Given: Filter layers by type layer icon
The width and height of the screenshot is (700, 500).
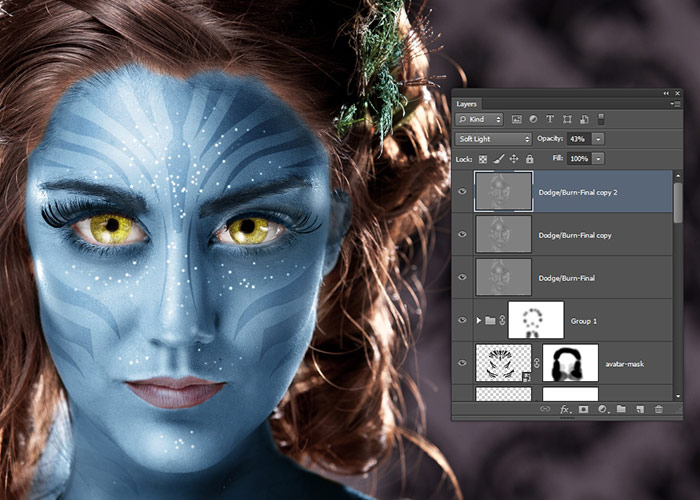Looking at the screenshot, I should point(550,119).
